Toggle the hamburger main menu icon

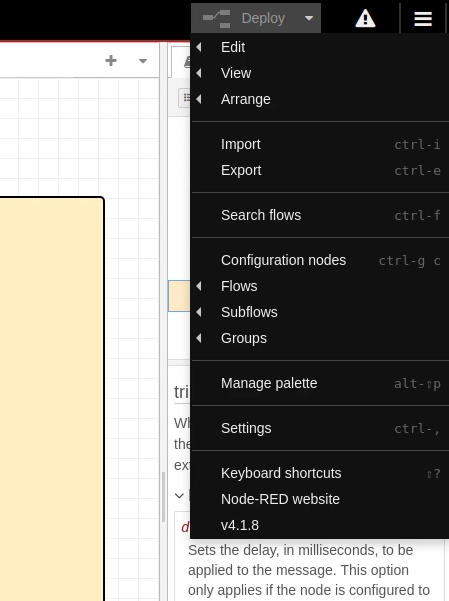coord(423,18)
